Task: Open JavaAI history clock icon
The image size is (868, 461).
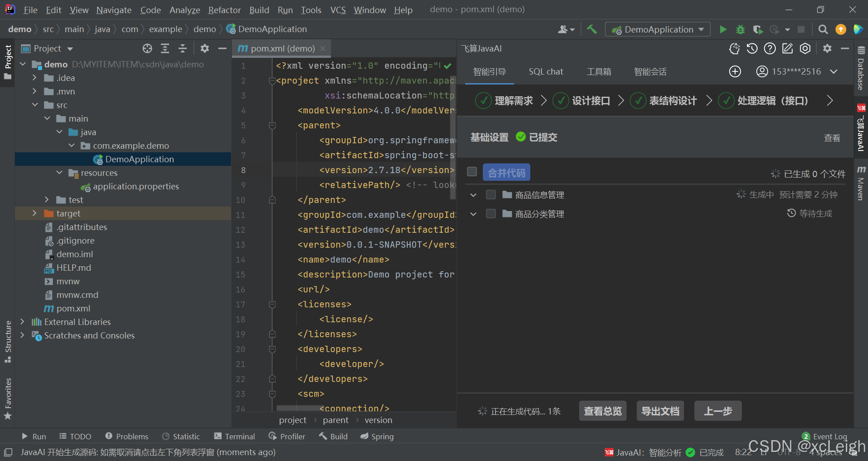Action: click(x=752, y=48)
